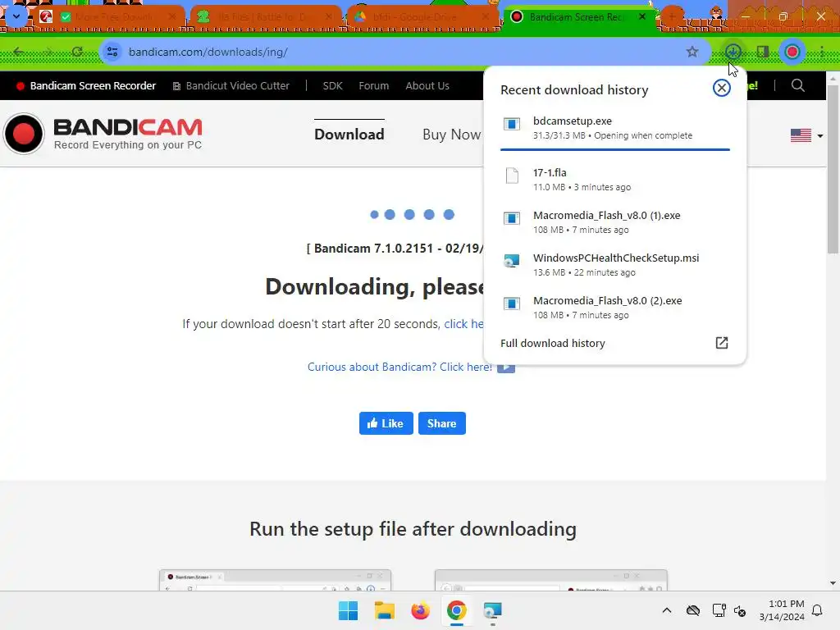Click the Macromedia_Flash_v8.0 (1).exe file icon

[512, 218]
